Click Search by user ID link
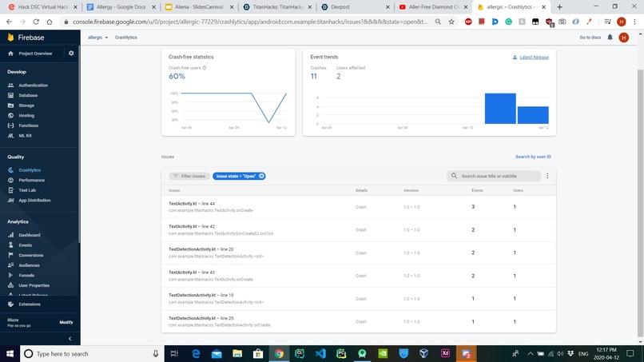Viewport: 644px width, 362px height. (533, 157)
